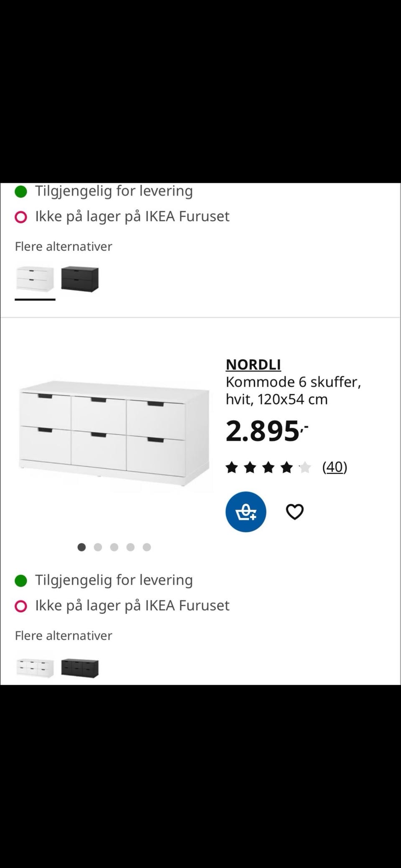Go to second product image dot
The width and height of the screenshot is (401, 868).
point(98,547)
